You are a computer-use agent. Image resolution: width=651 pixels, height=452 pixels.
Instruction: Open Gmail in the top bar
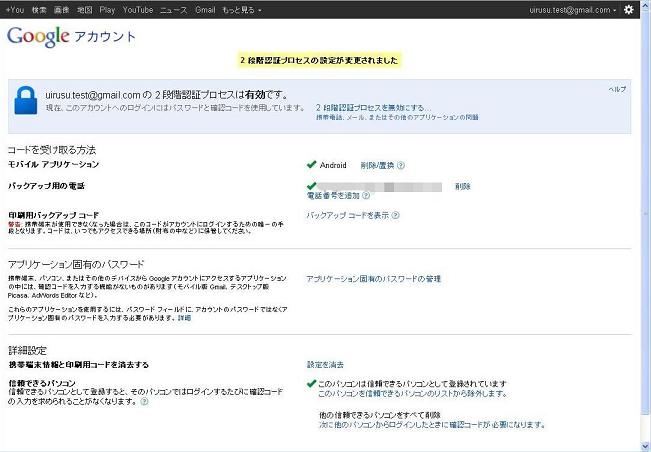click(x=205, y=10)
